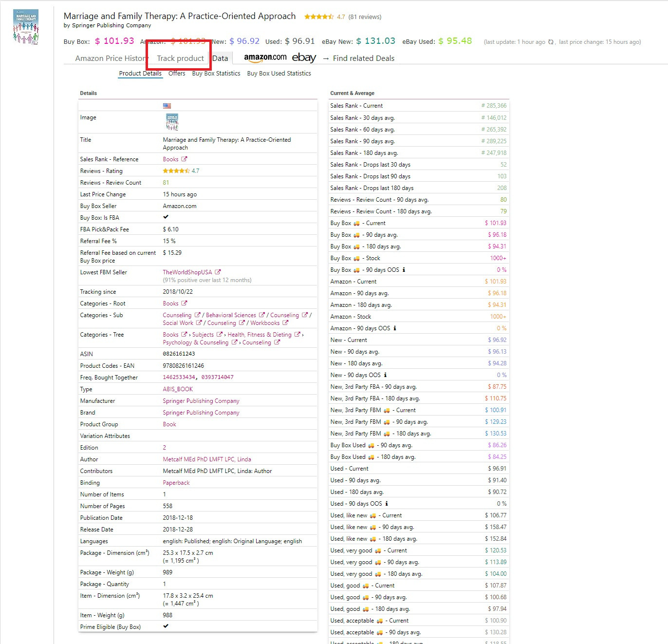Click the Workbooks category link
Viewport: 668px width, 644px height.
click(x=265, y=323)
